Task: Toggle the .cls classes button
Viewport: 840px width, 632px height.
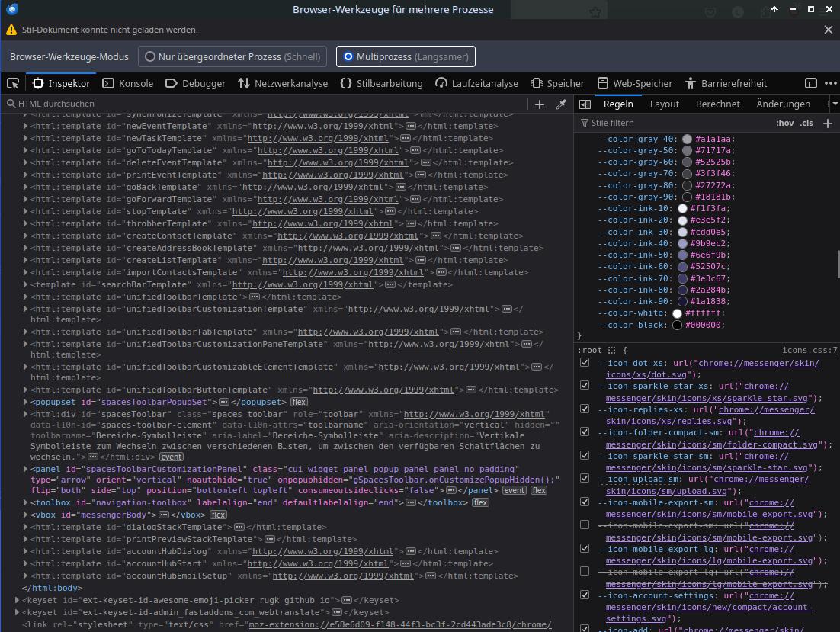Action: (806, 124)
